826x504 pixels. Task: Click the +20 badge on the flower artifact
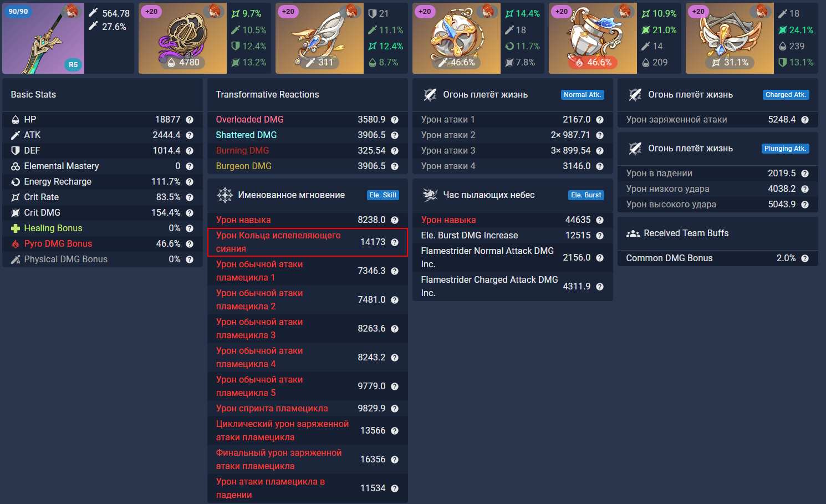pos(152,11)
